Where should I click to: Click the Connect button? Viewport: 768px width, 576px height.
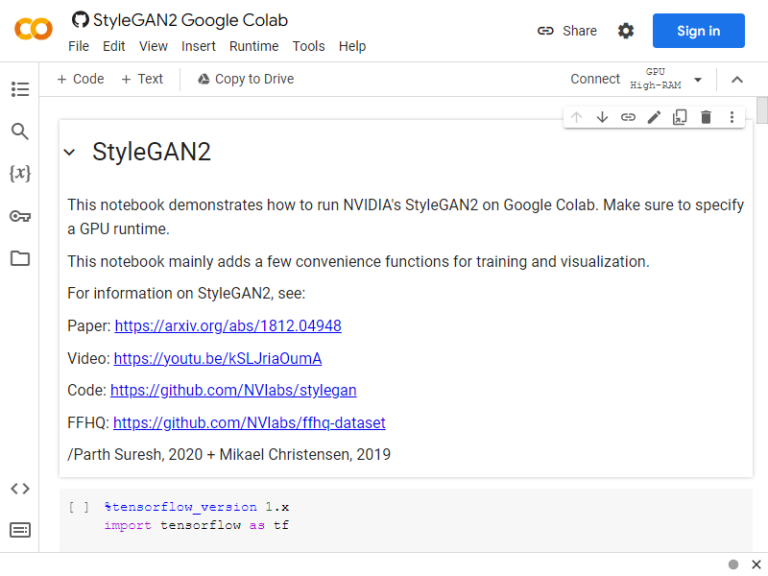pos(595,79)
